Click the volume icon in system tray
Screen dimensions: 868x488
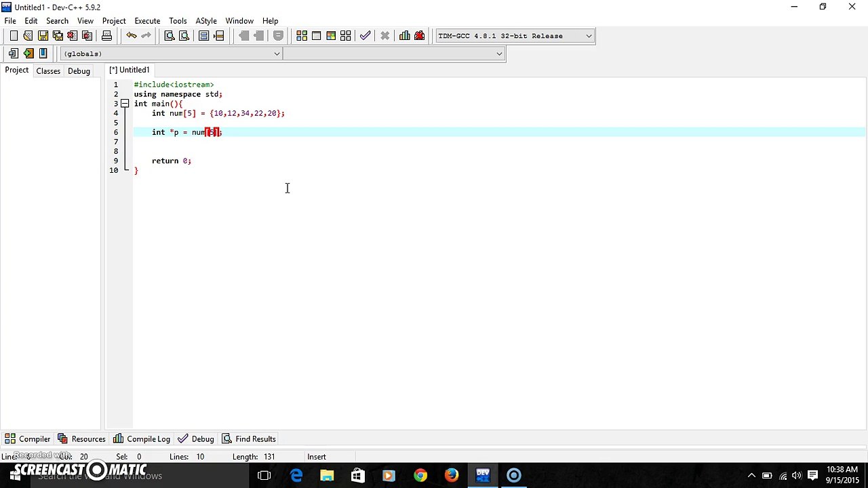tap(797, 476)
